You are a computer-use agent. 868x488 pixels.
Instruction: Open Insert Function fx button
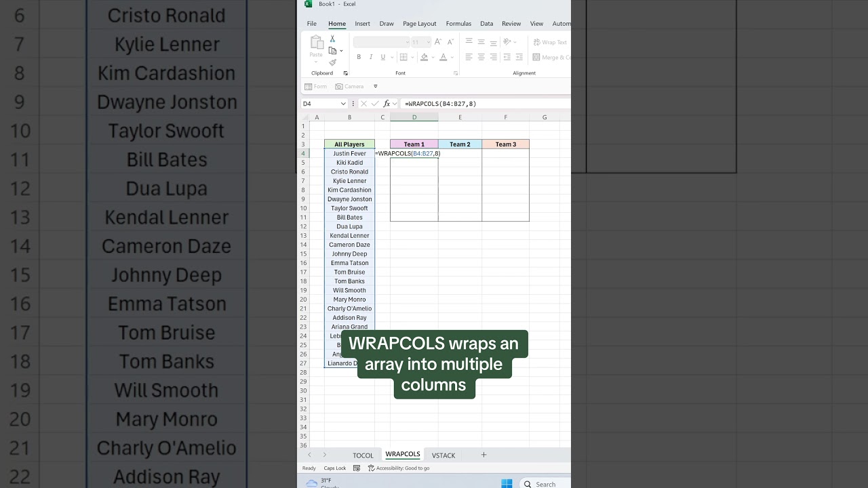[x=387, y=104]
